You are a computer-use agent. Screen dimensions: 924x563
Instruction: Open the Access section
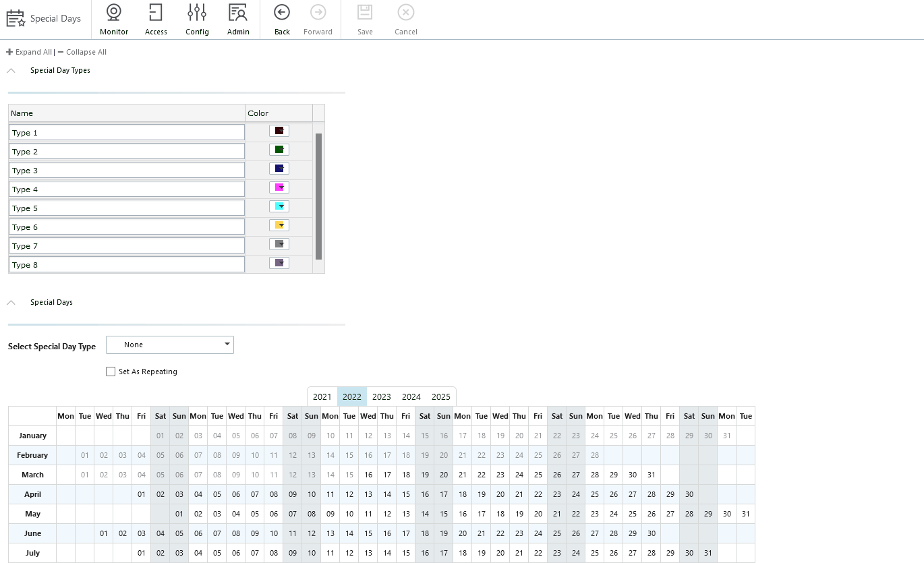click(156, 20)
